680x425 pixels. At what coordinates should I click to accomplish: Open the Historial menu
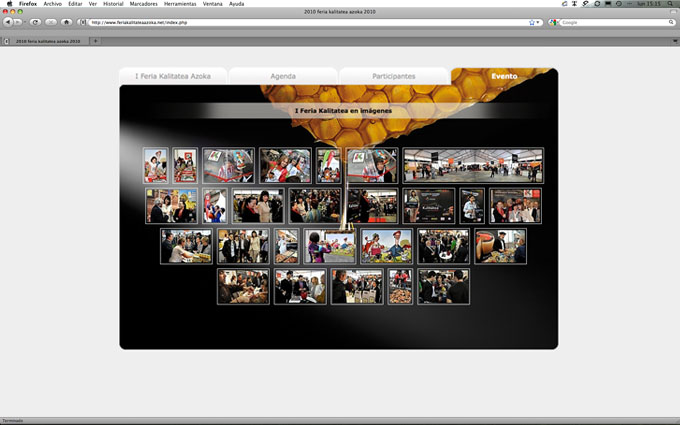click(x=113, y=3)
